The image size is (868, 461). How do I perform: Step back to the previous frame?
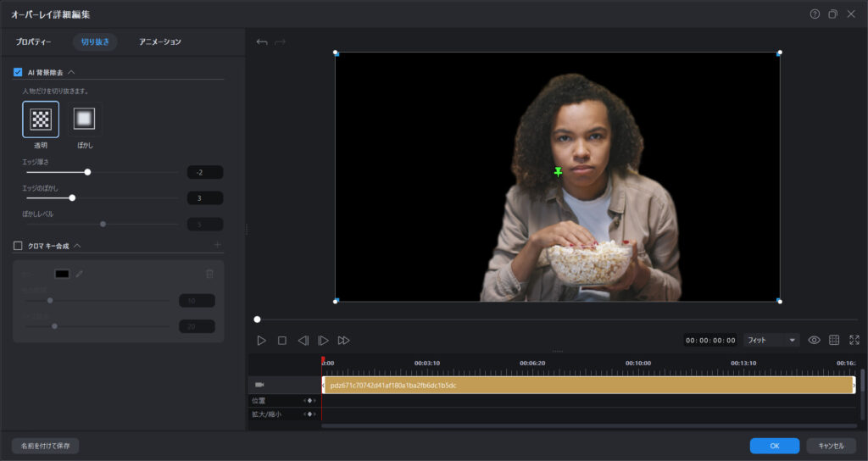[x=303, y=340]
